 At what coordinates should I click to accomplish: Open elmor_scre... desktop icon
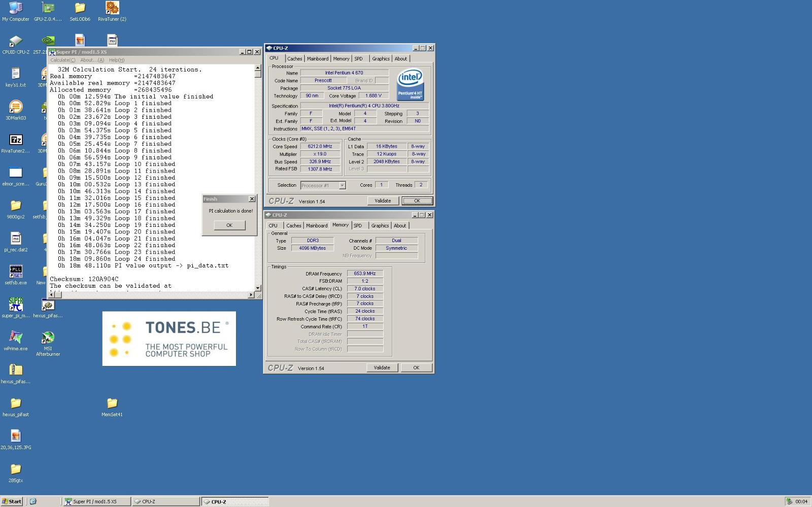point(16,176)
